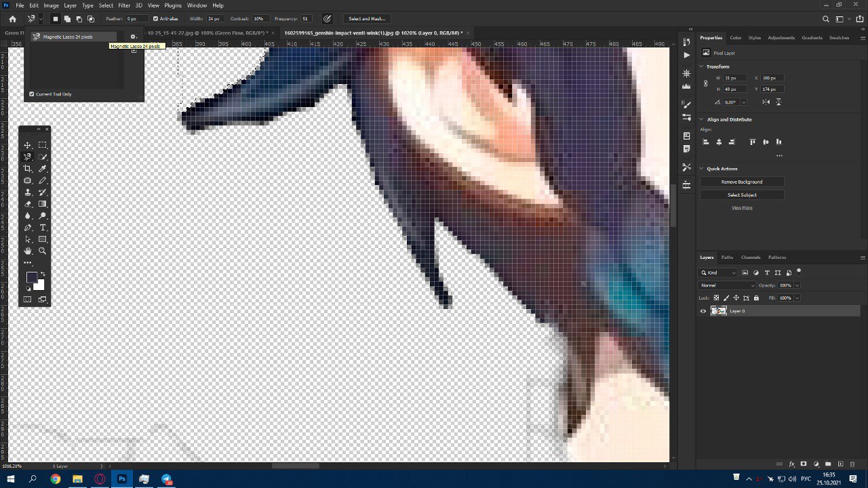Add layer mask at Layers bottom
This screenshot has width=868, height=488.
coord(804,464)
